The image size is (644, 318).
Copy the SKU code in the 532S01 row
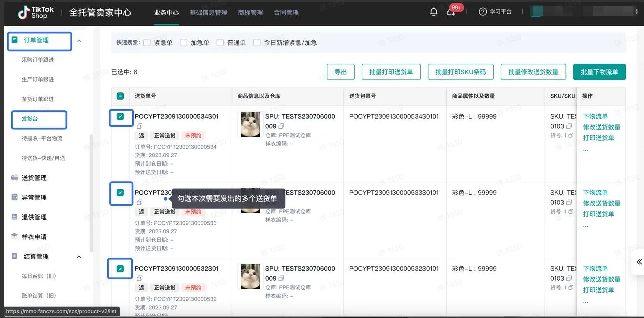(569, 278)
